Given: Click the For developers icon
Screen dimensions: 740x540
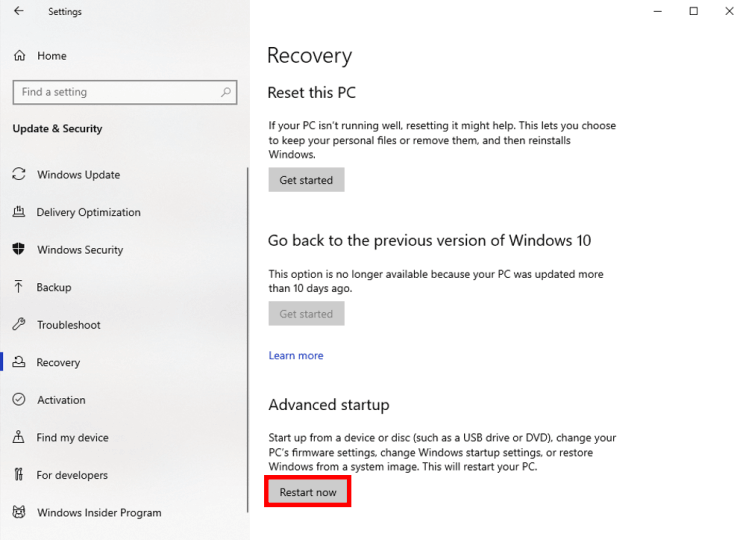Looking at the screenshot, I should [x=18, y=475].
